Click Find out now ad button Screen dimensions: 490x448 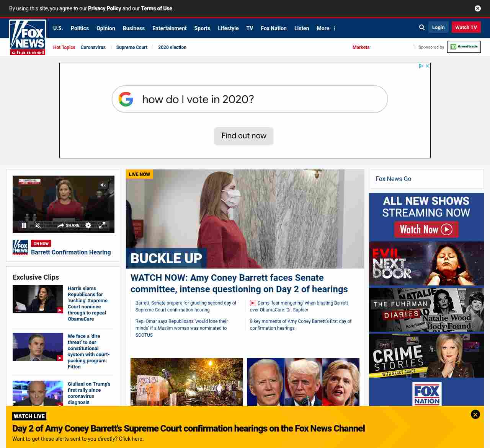tap(244, 136)
